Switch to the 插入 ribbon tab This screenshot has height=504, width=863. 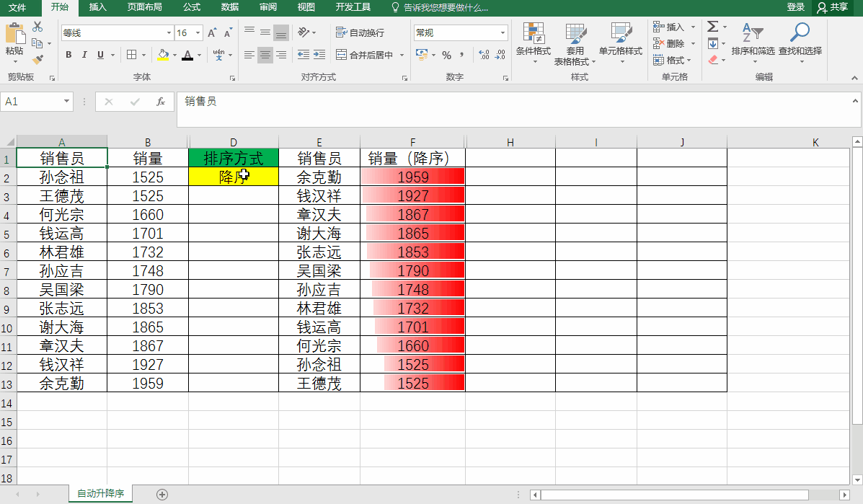(97, 7)
